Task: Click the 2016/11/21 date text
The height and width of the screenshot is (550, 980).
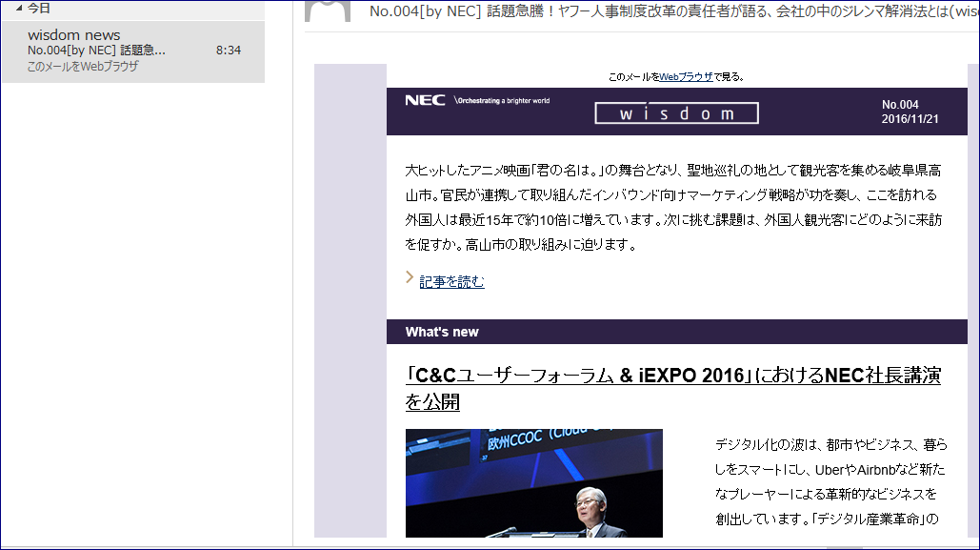Action: (x=910, y=119)
